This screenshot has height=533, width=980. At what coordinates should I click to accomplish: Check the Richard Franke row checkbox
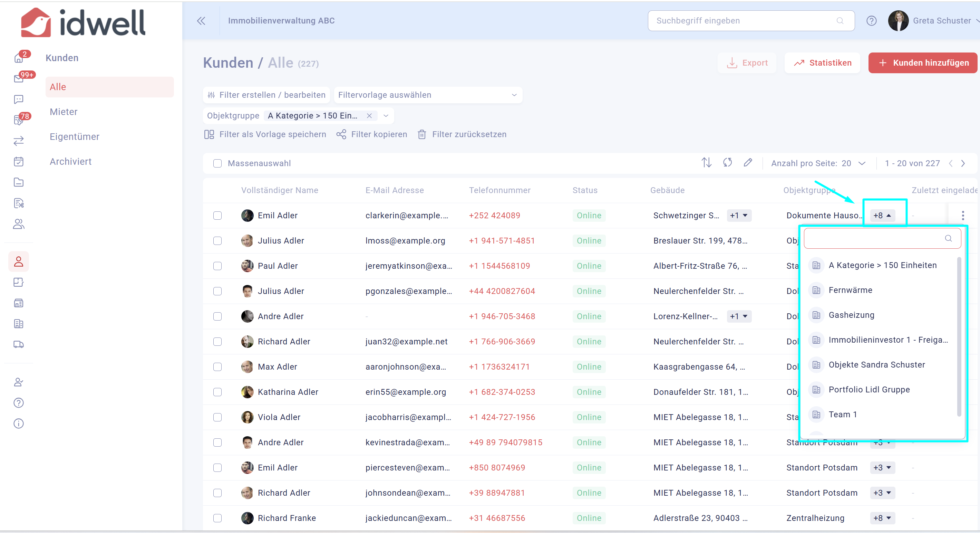click(217, 518)
